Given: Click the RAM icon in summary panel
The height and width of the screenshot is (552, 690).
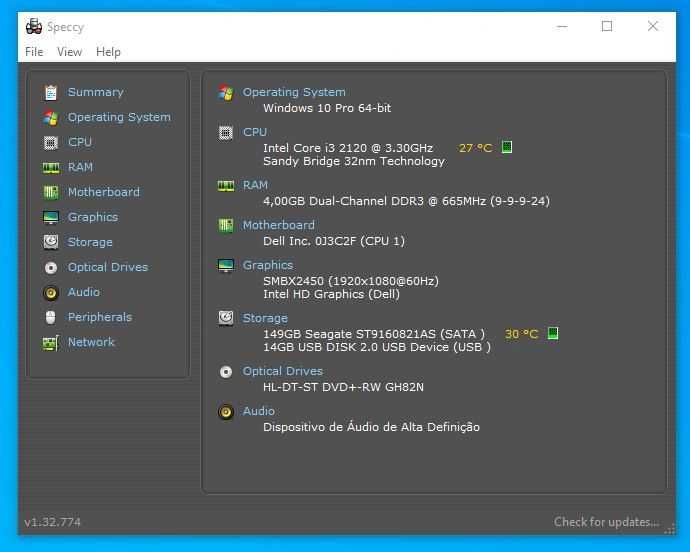Looking at the screenshot, I should tap(226, 186).
